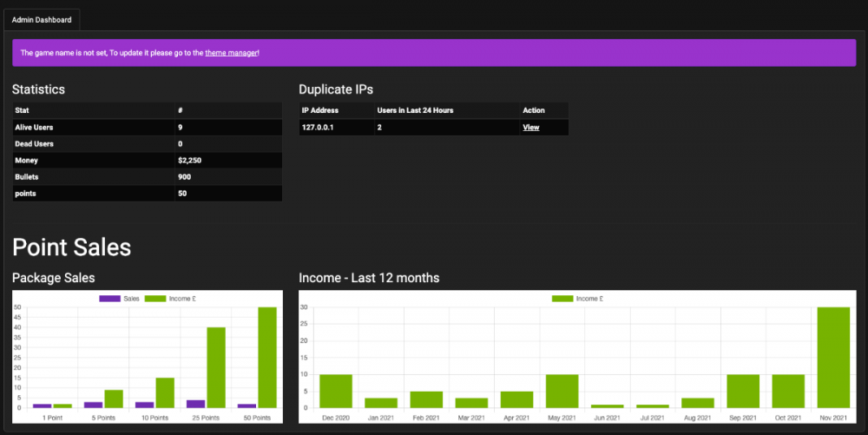Follow the theme manager link
The height and width of the screenshot is (435, 868).
pos(231,53)
